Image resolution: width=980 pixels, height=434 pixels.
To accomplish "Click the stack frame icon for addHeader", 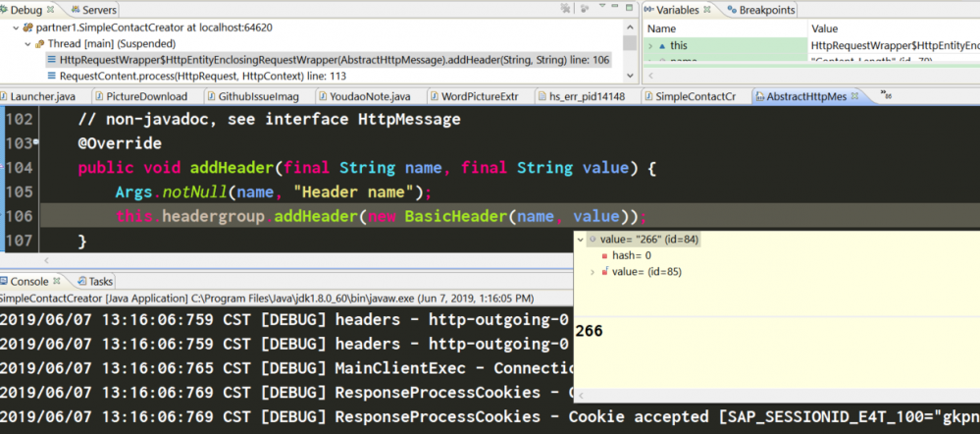I will coord(52,60).
